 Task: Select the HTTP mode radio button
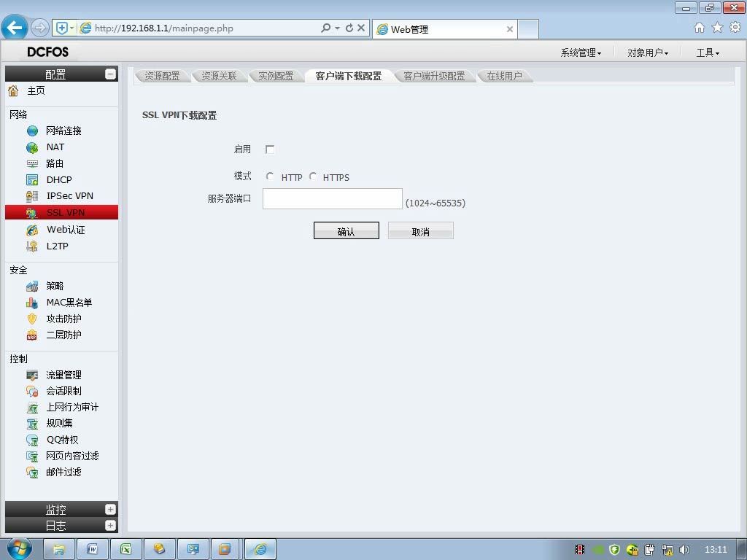(270, 176)
